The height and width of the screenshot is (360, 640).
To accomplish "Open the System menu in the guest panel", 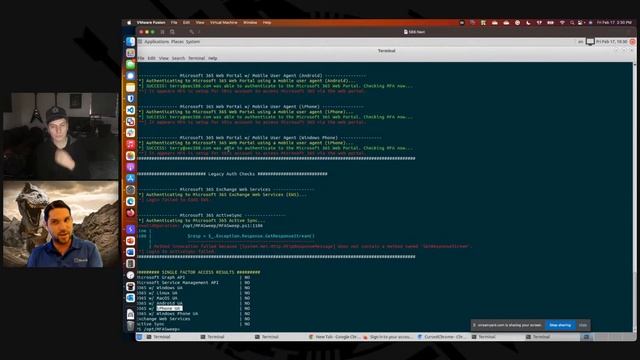I will point(193,42).
